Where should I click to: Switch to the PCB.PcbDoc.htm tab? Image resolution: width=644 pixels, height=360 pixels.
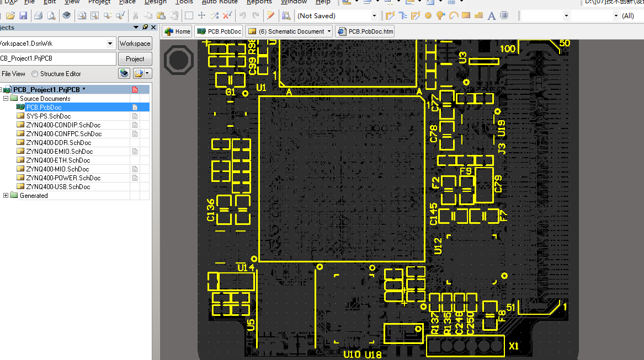(365, 31)
